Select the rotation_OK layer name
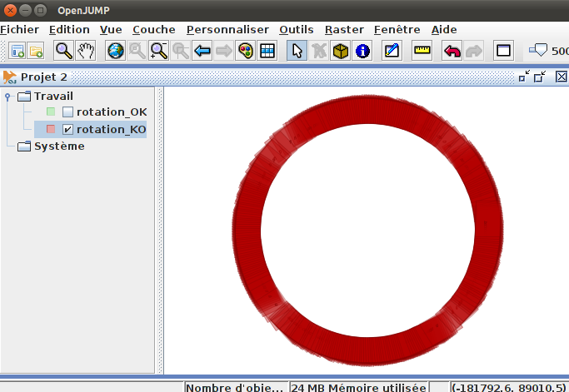 112,112
